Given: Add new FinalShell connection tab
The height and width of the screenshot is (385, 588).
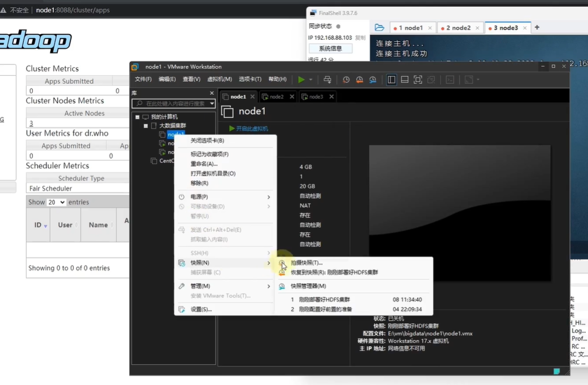Looking at the screenshot, I should (537, 28).
